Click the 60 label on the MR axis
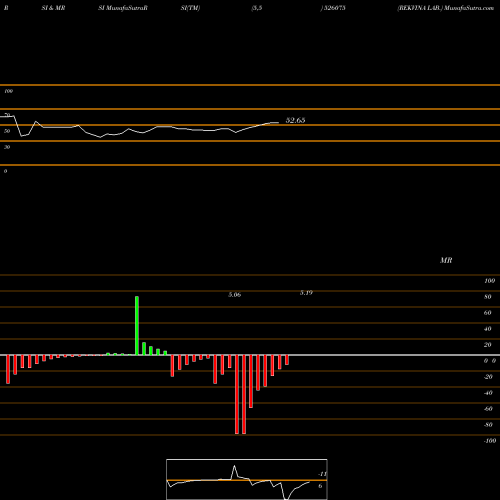500x500 pixels. [x=488, y=313]
